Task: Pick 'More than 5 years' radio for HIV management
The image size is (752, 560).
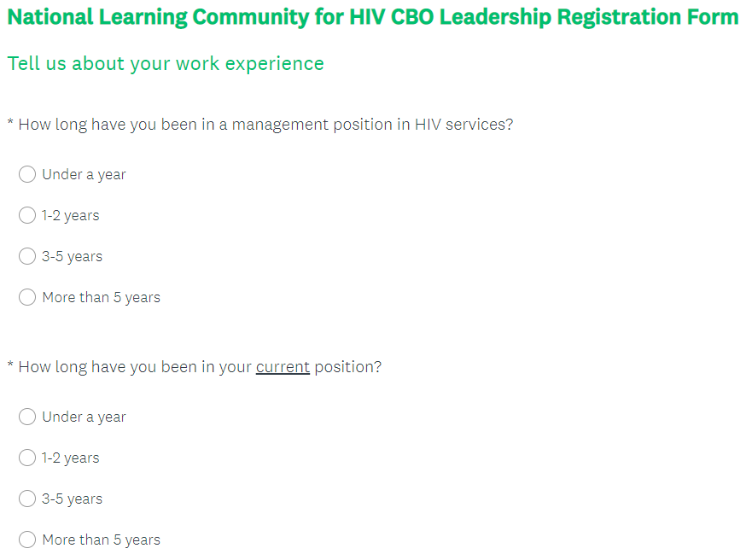Action: [27, 297]
